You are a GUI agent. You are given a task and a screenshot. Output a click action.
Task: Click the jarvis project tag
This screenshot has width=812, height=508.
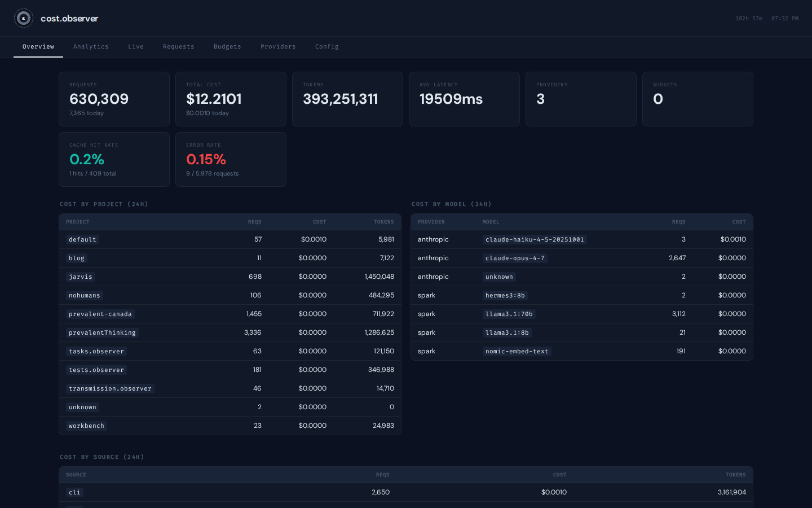[x=81, y=277]
